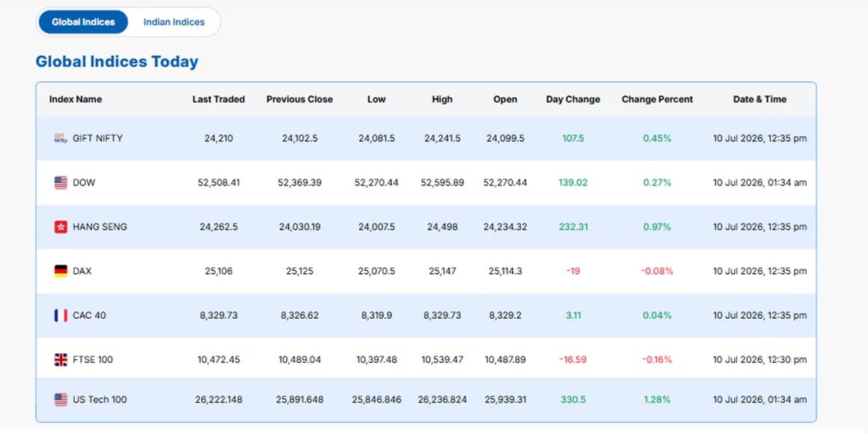
Task: Select DOW high value 52,595.89
Action: tap(442, 183)
